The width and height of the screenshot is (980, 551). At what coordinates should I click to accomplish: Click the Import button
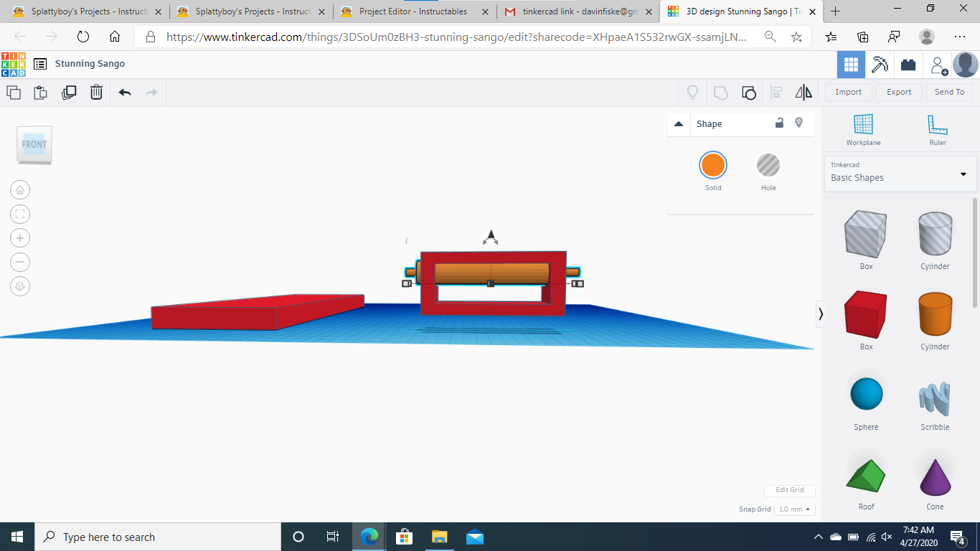pos(848,92)
